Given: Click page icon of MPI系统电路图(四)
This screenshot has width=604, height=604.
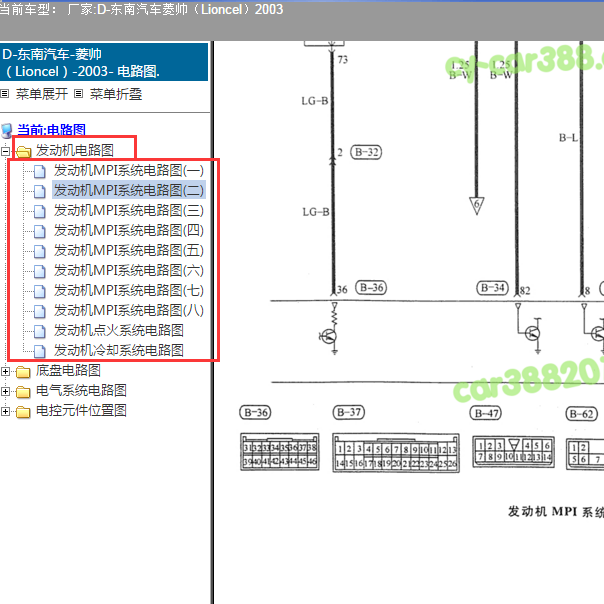Looking at the screenshot, I should point(39,232).
